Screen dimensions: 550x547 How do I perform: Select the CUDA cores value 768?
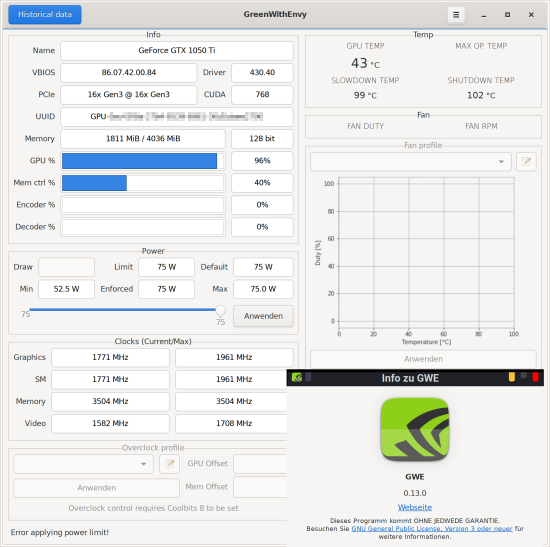click(262, 95)
